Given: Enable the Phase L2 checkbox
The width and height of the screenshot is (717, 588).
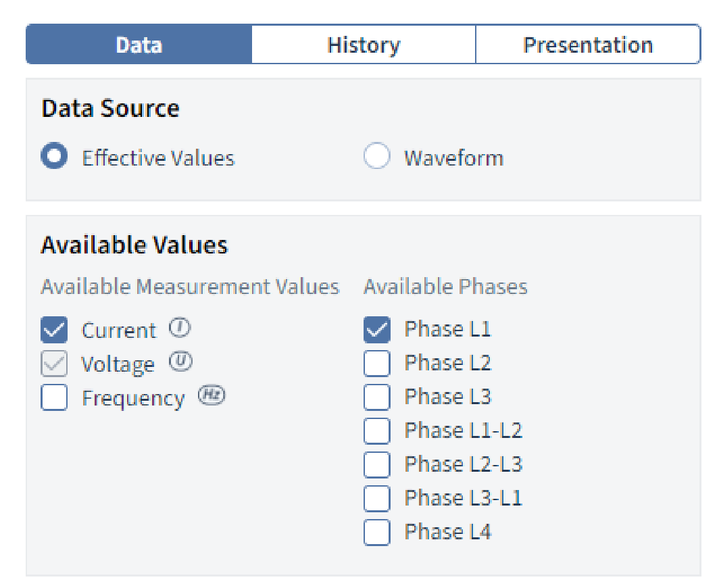Looking at the screenshot, I should coord(377,363).
